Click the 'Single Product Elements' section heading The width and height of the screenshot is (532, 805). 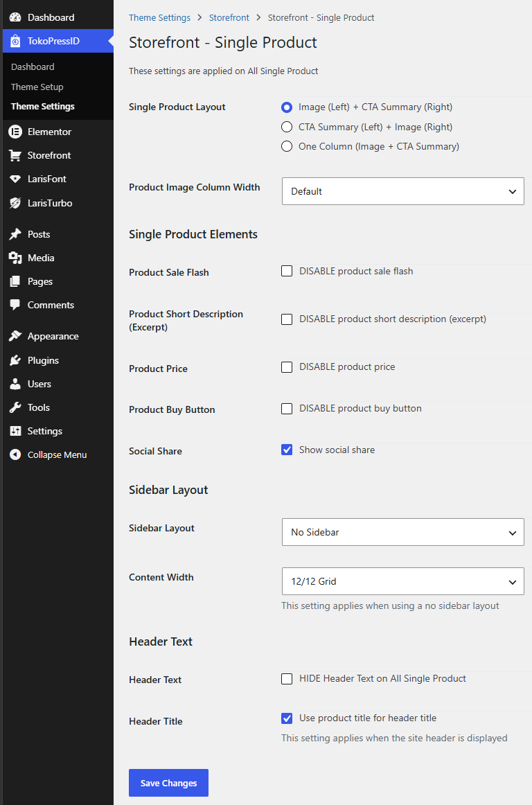pos(193,235)
